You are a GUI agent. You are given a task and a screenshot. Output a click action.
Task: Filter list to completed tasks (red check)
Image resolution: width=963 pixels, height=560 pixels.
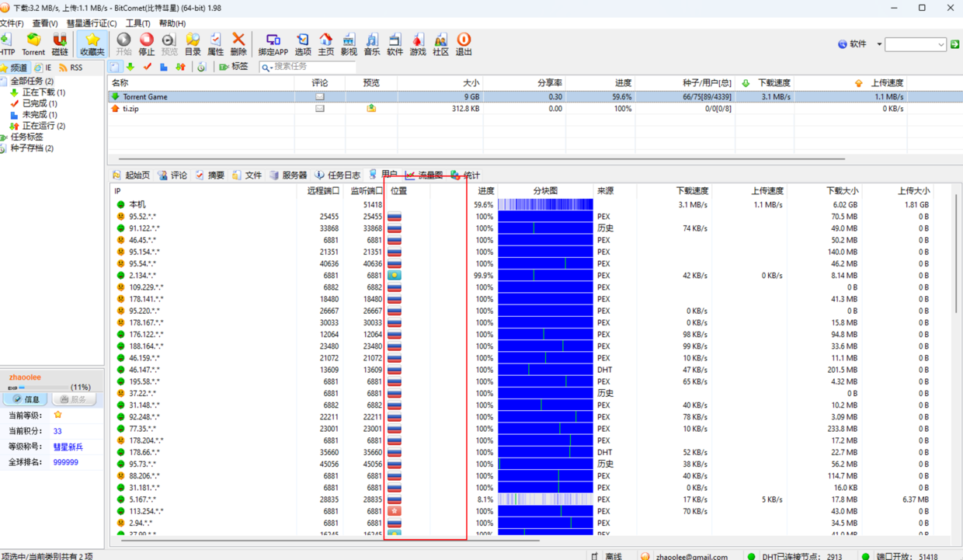pos(147,68)
